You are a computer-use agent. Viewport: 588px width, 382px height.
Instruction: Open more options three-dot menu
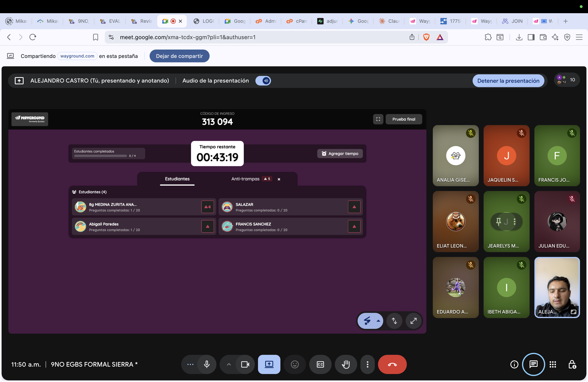(367, 364)
